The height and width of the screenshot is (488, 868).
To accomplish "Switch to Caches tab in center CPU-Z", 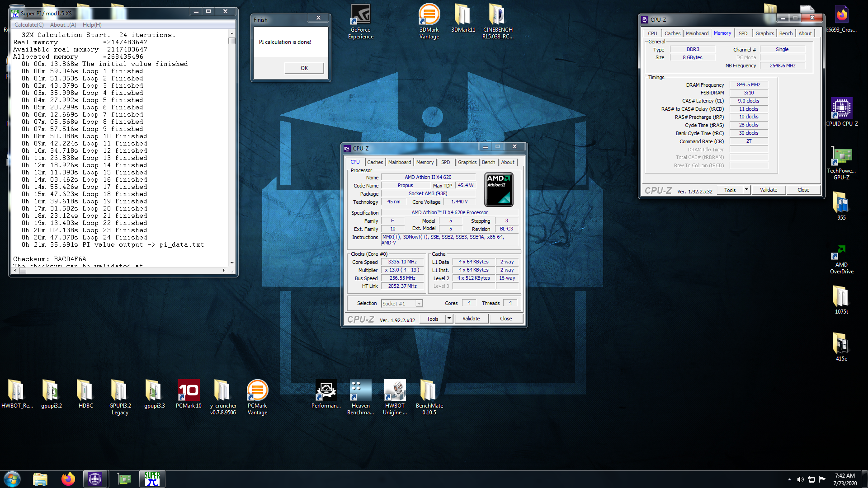I will pos(375,162).
